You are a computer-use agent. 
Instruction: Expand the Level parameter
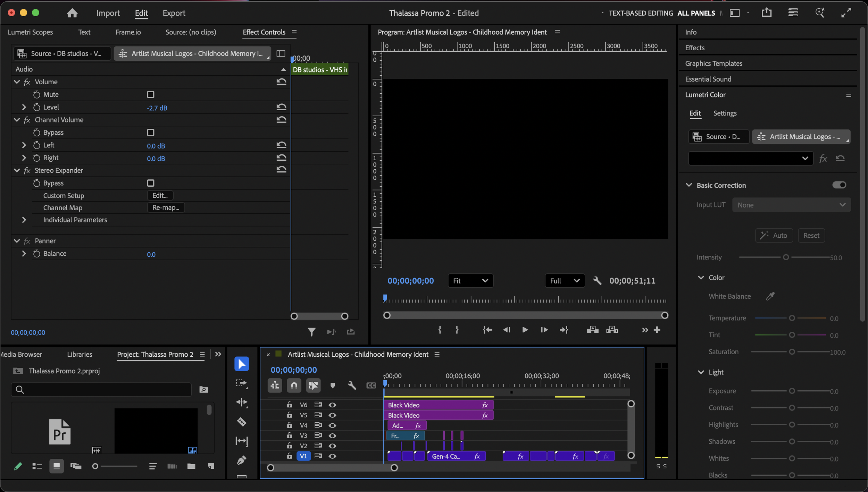[24, 107]
